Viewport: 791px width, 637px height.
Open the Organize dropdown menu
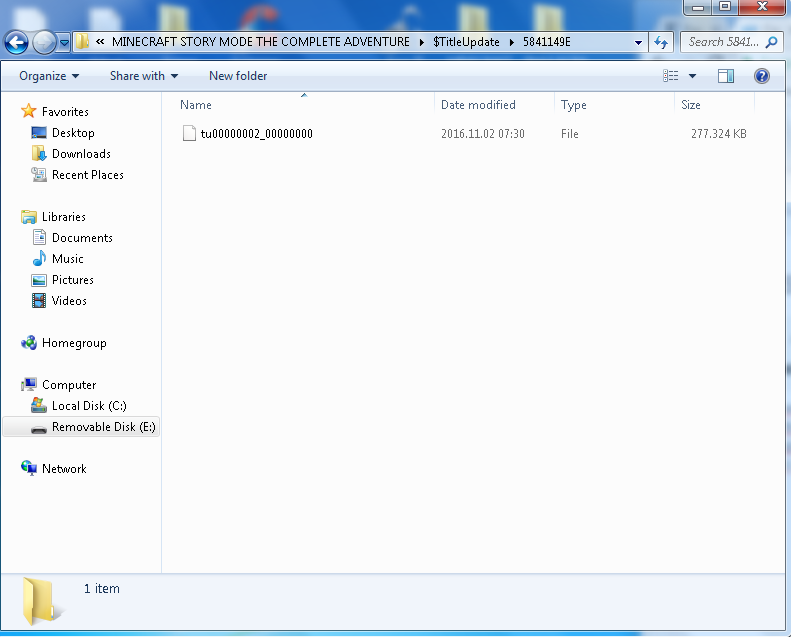[x=48, y=76]
